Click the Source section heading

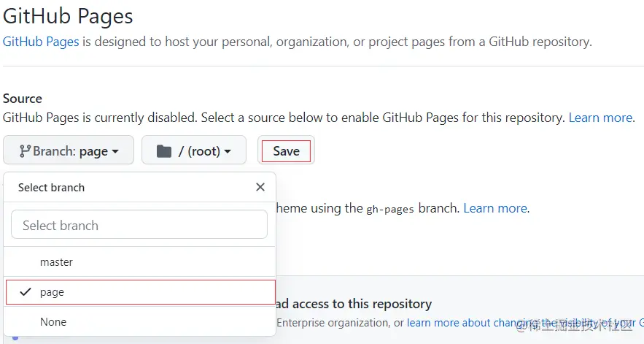pos(22,99)
